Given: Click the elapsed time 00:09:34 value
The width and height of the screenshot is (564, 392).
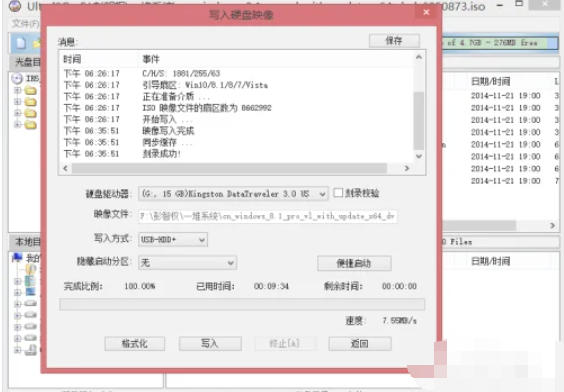Looking at the screenshot, I should click(271, 286).
